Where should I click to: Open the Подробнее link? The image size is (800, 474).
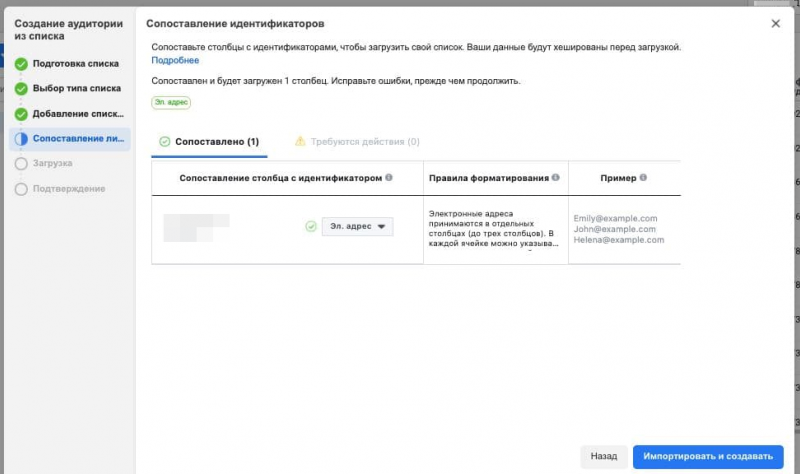[175, 60]
